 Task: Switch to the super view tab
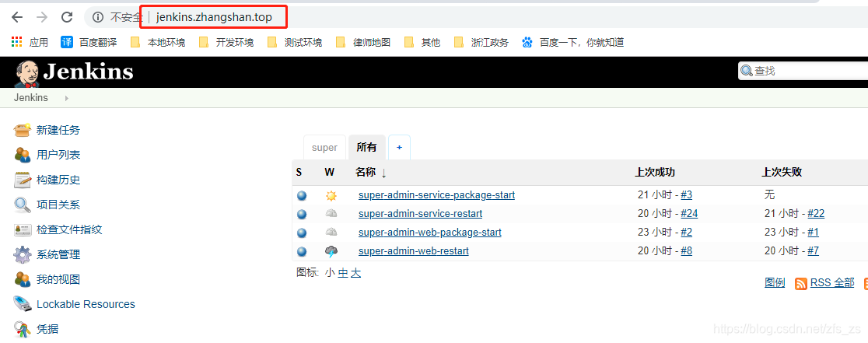(324, 148)
